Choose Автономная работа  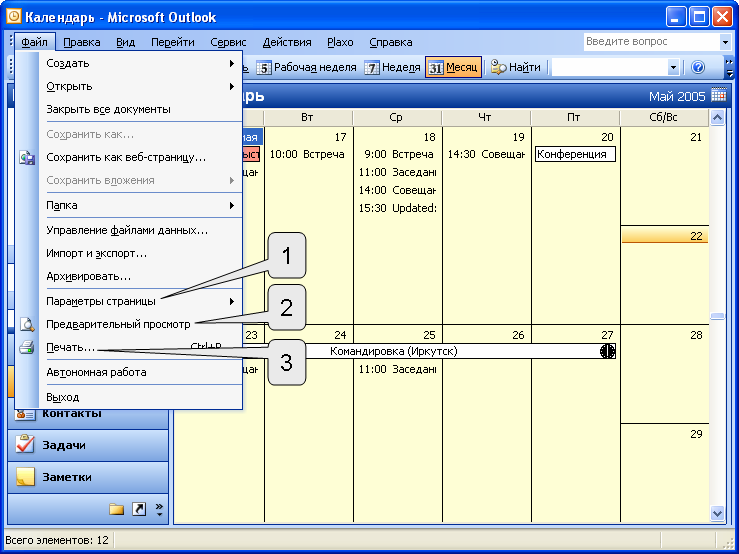tap(140, 372)
